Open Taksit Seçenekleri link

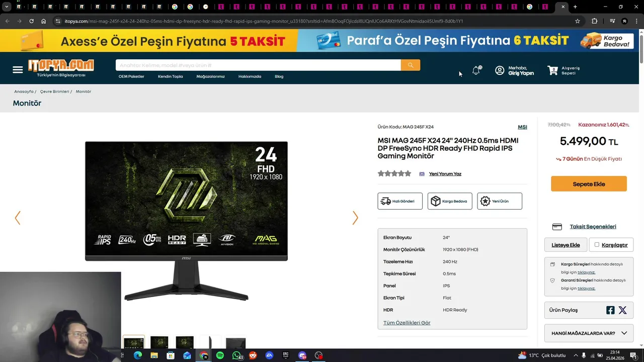click(x=593, y=227)
